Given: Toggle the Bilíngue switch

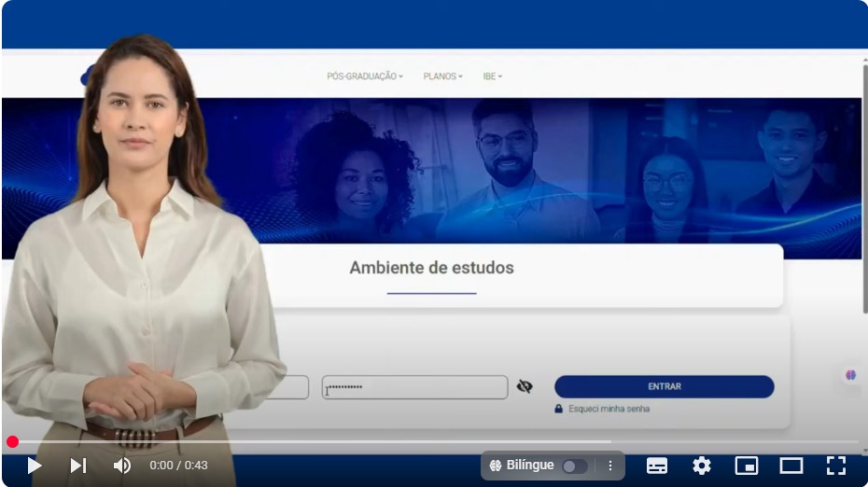Looking at the screenshot, I should [x=574, y=466].
